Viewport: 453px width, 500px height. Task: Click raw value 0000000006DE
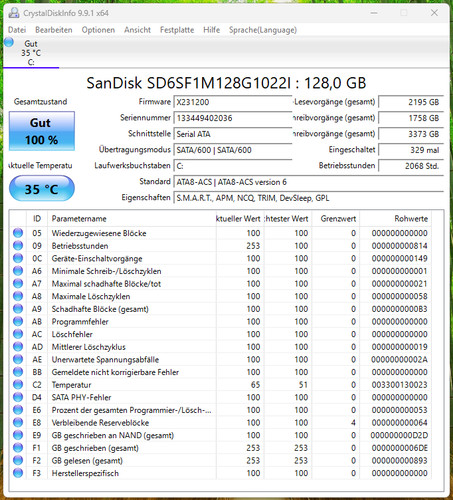pos(399,448)
